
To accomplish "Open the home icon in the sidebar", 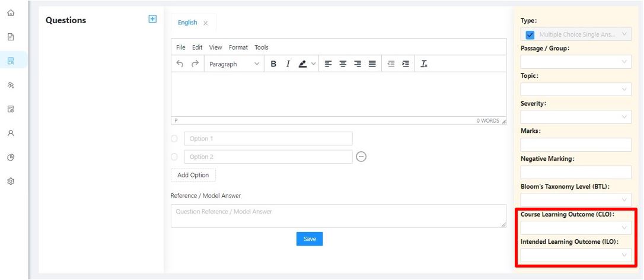I will point(11,12).
